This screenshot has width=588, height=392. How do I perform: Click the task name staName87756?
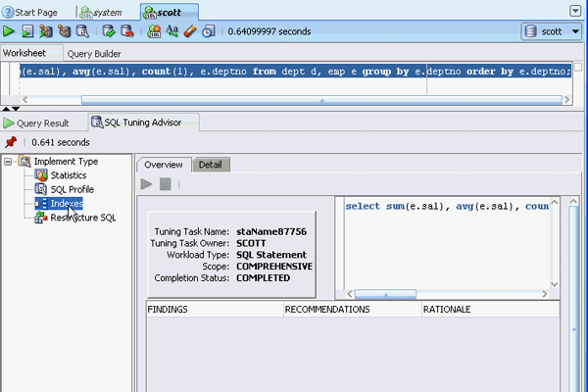click(271, 232)
